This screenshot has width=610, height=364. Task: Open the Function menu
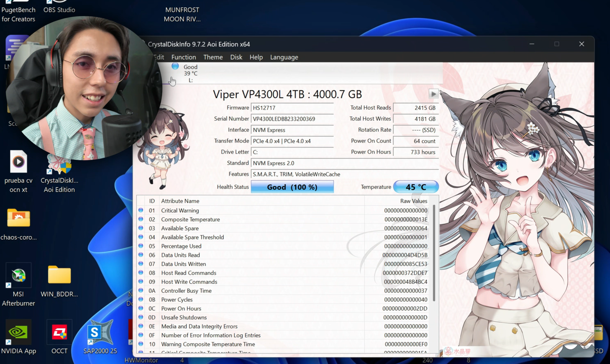click(183, 57)
